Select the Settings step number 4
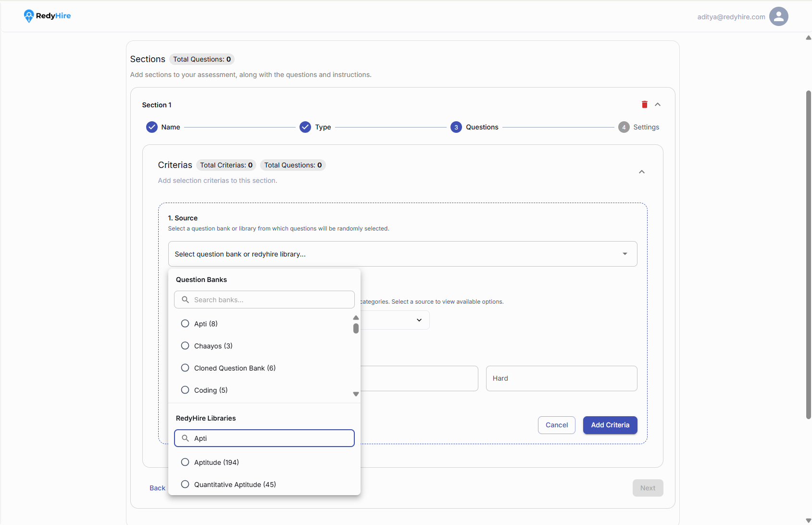The width and height of the screenshot is (812, 525). [624, 127]
